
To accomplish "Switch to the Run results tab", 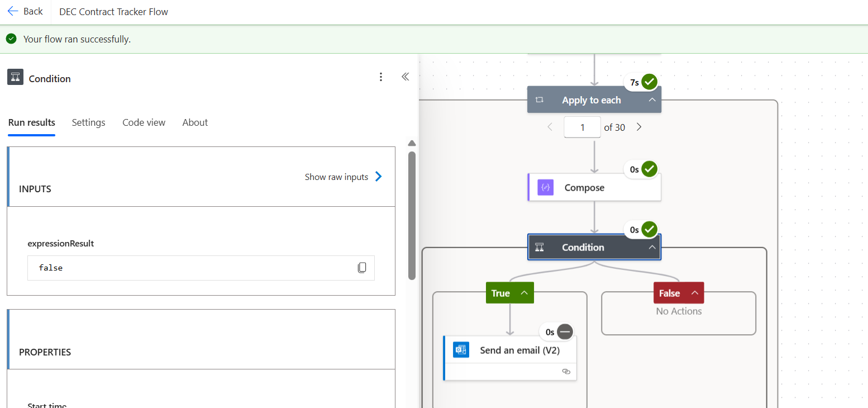I will 32,122.
